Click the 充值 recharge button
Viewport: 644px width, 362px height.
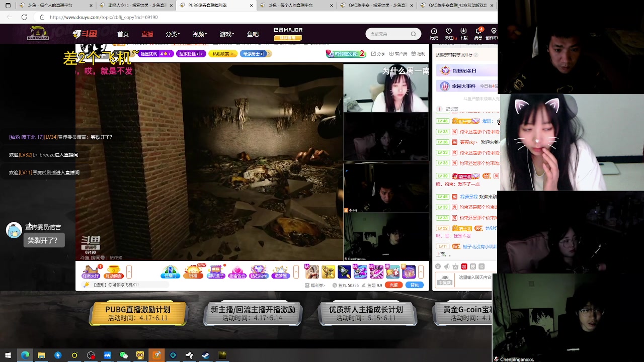394,285
